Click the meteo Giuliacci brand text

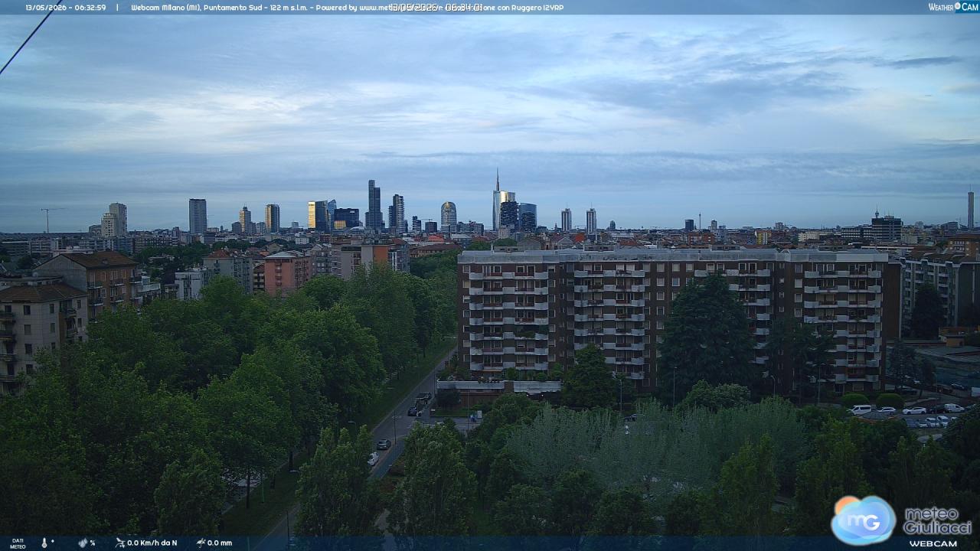937,520
